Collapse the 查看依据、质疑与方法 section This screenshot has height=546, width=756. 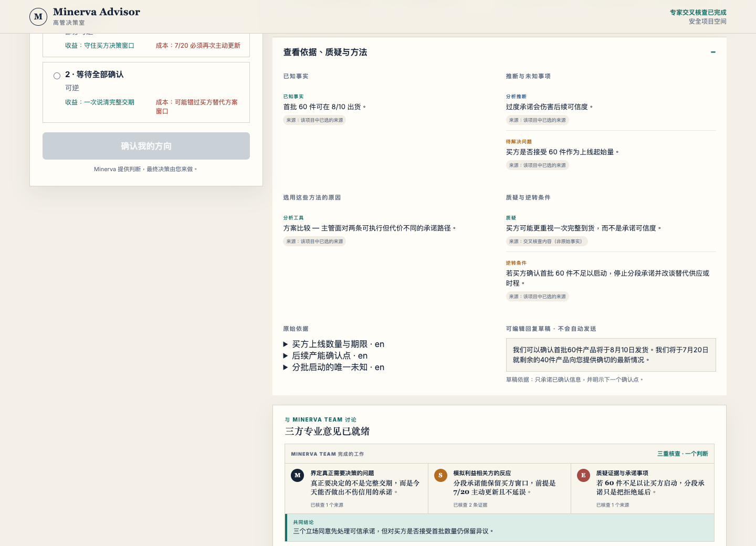tap(713, 52)
